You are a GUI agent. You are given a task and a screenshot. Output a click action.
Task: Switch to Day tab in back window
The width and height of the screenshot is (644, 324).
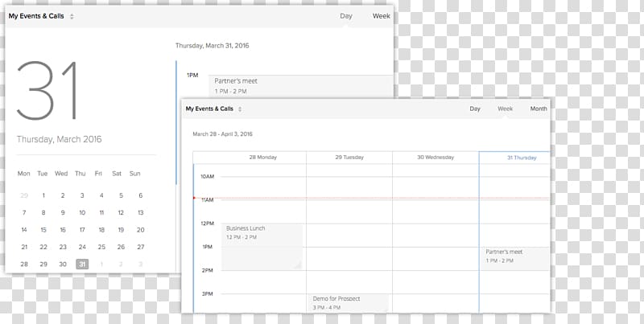tap(346, 16)
